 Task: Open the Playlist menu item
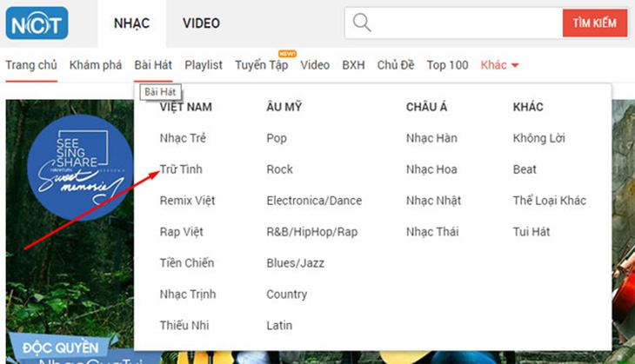click(x=204, y=65)
